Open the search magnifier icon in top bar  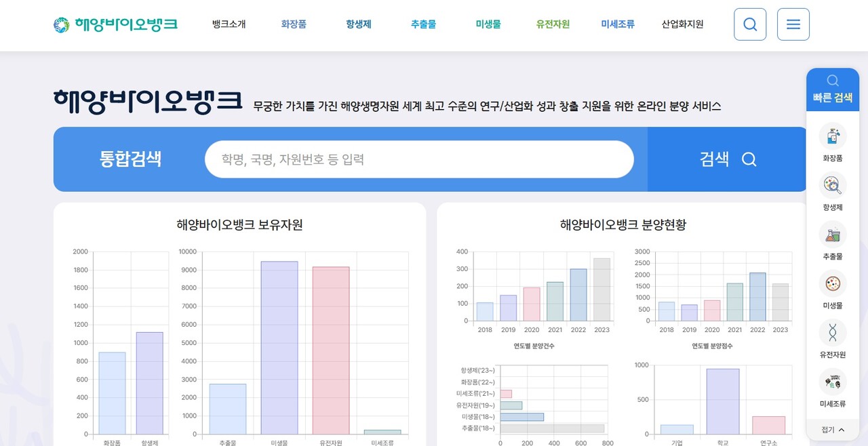(x=749, y=24)
